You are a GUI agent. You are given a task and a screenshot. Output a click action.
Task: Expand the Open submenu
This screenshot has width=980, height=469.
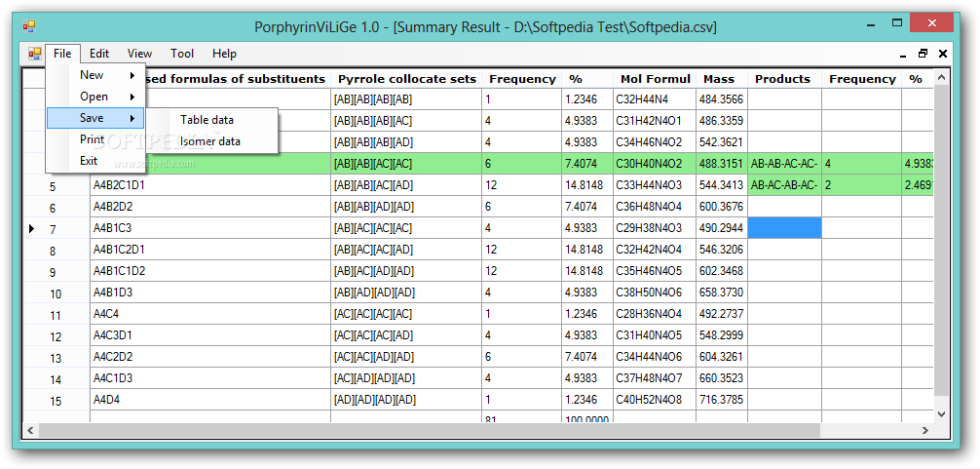(95, 97)
